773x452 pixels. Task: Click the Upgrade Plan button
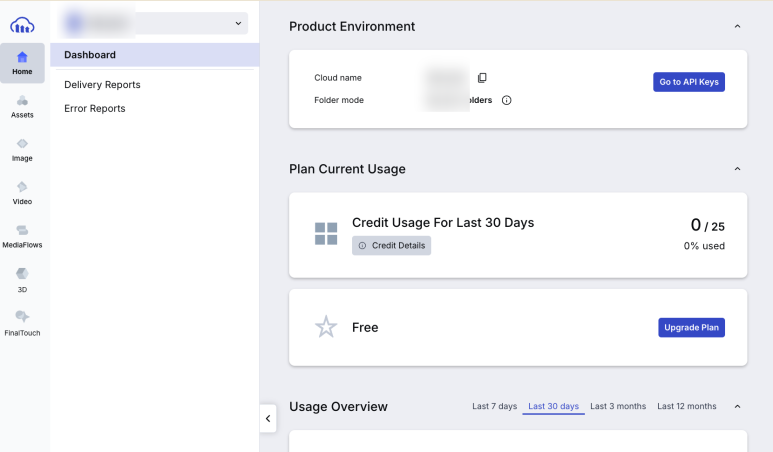[x=691, y=327]
